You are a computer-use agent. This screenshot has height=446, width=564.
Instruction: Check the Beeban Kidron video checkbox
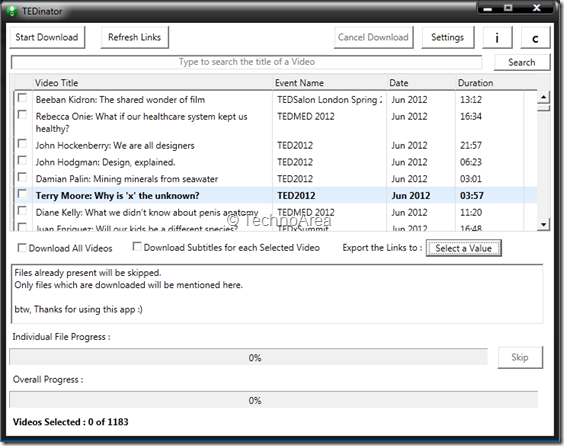coord(22,98)
